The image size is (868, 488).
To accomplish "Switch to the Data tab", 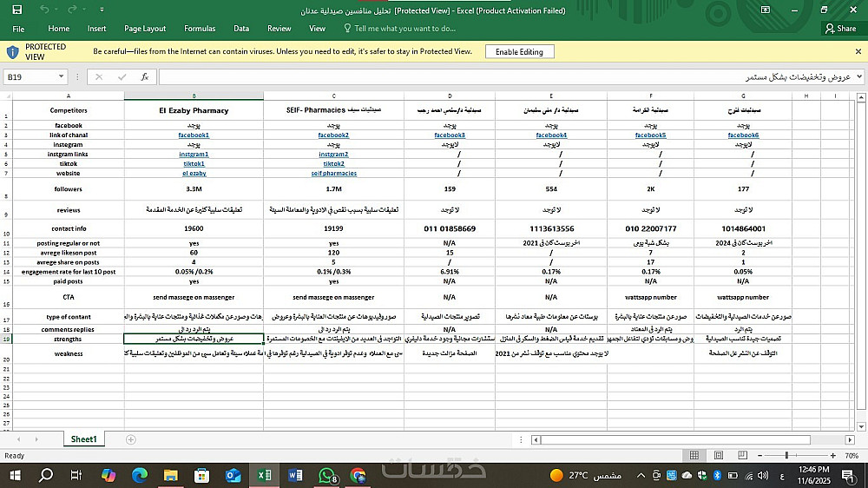I will click(241, 29).
